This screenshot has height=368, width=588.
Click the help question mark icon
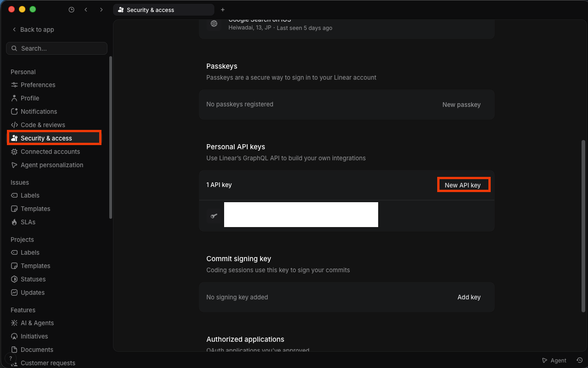click(x=10, y=358)
